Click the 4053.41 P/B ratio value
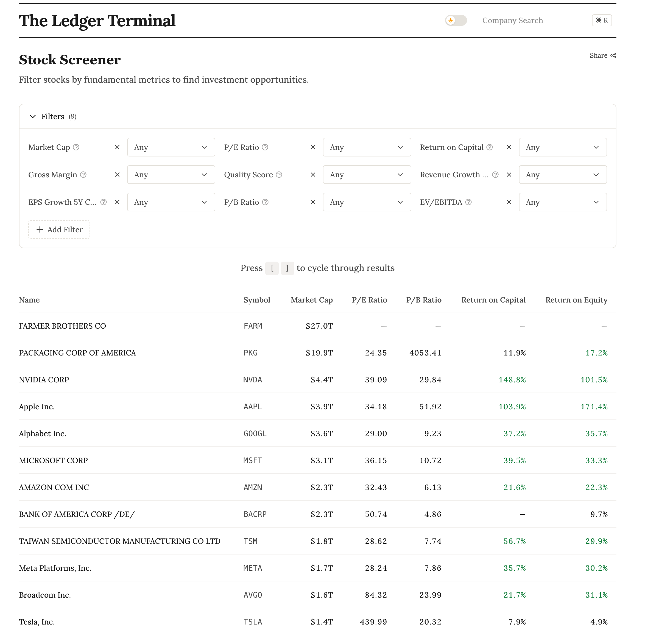 (x=425, y=353)
